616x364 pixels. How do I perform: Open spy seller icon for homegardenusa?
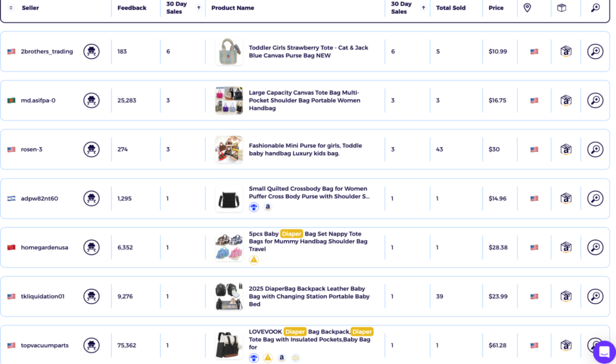pyautogui.click(x=91, y=247)
